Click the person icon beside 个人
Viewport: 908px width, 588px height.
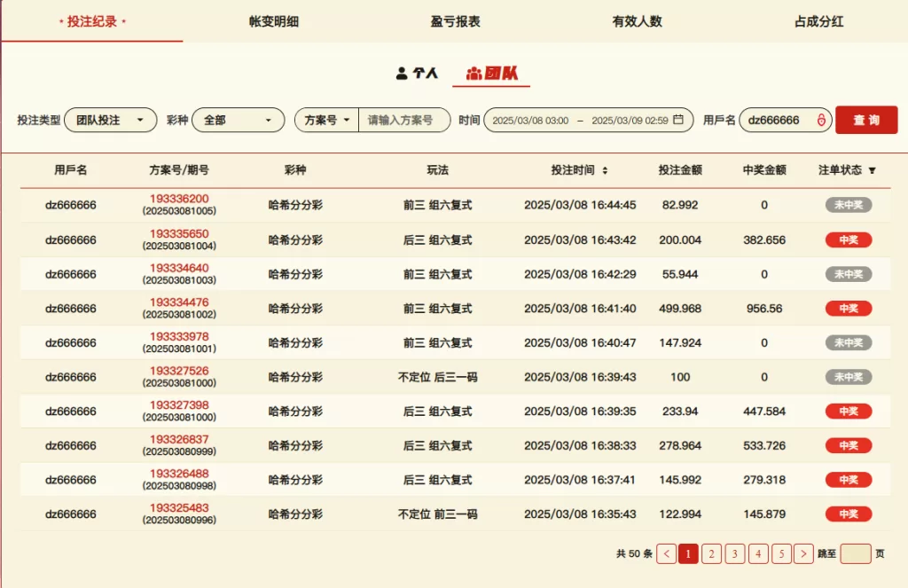tap(402, 73)
